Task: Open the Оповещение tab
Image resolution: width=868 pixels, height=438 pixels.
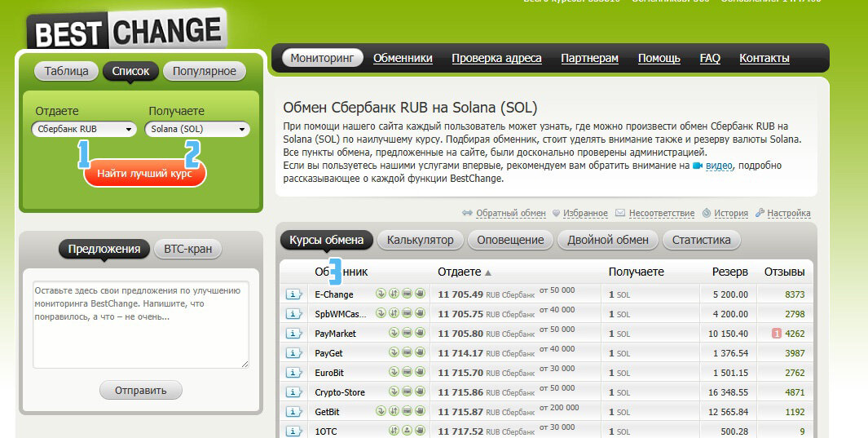Action: coord(510,240)
